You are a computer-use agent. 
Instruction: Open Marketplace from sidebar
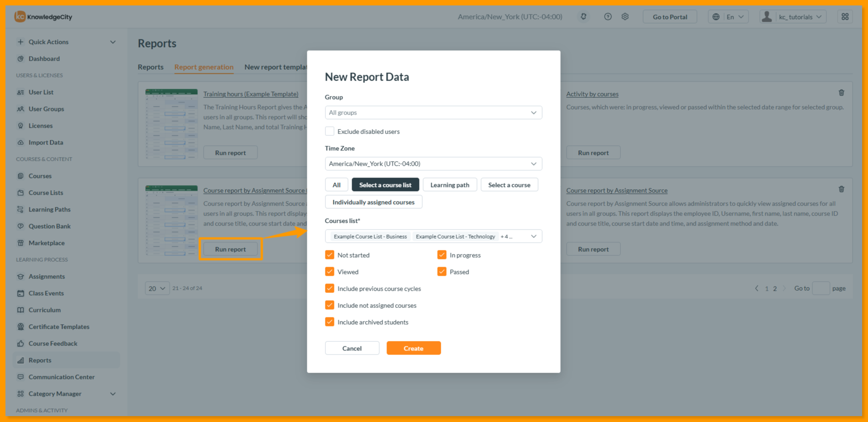46,243
